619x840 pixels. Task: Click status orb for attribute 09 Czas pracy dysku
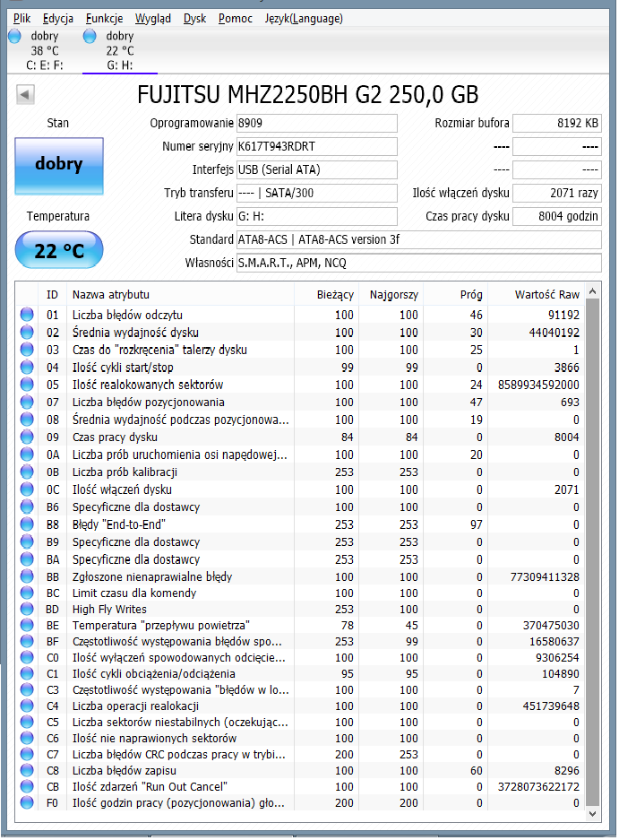coord(27,437)
